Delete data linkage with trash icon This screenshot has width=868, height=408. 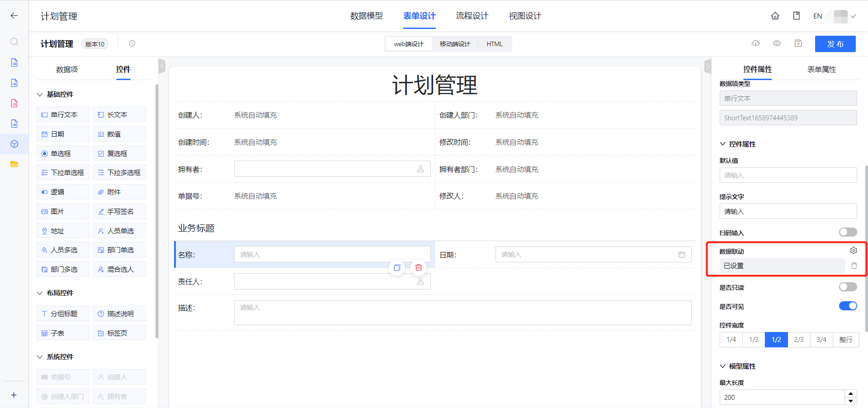[x=854, y=266]
